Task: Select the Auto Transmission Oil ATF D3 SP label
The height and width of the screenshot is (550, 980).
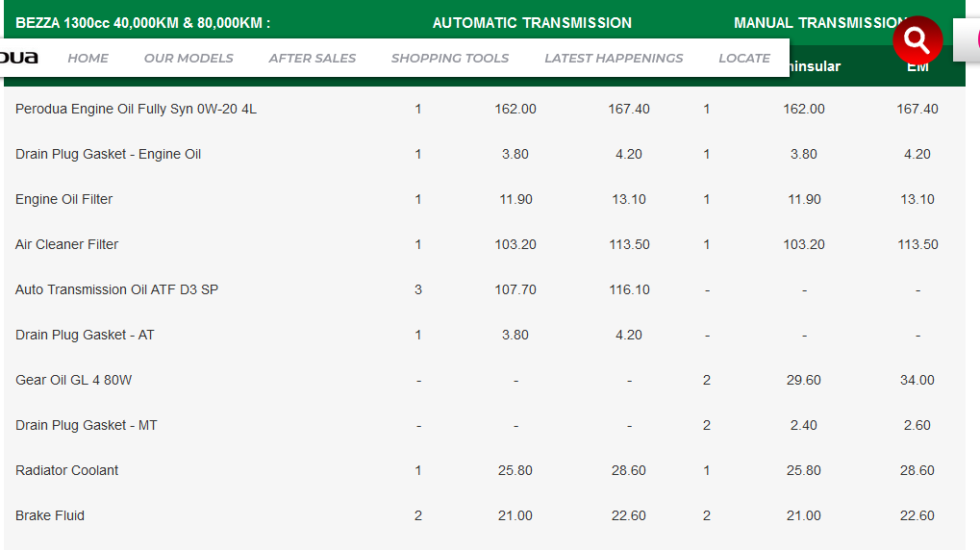Action: 116,289
